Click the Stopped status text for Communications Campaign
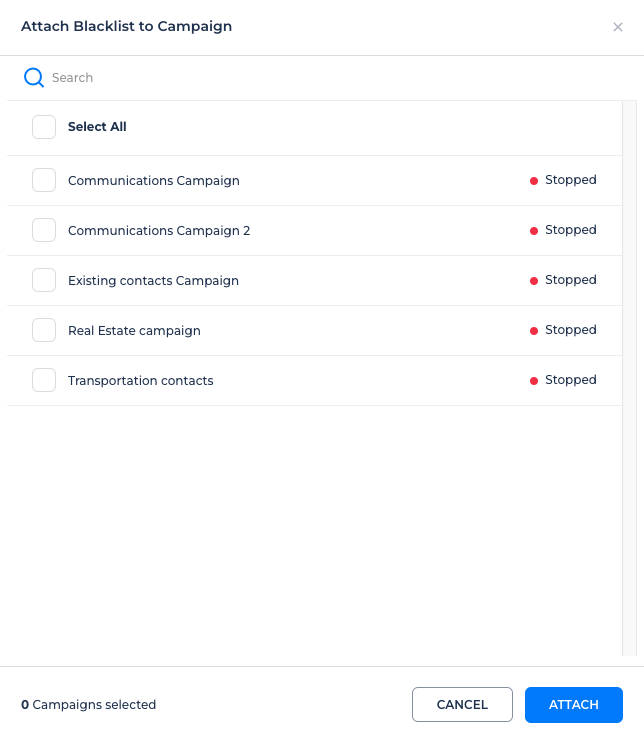Image resolution: width=644 pixels, height=740 pixels. click(x=570, y=180)
